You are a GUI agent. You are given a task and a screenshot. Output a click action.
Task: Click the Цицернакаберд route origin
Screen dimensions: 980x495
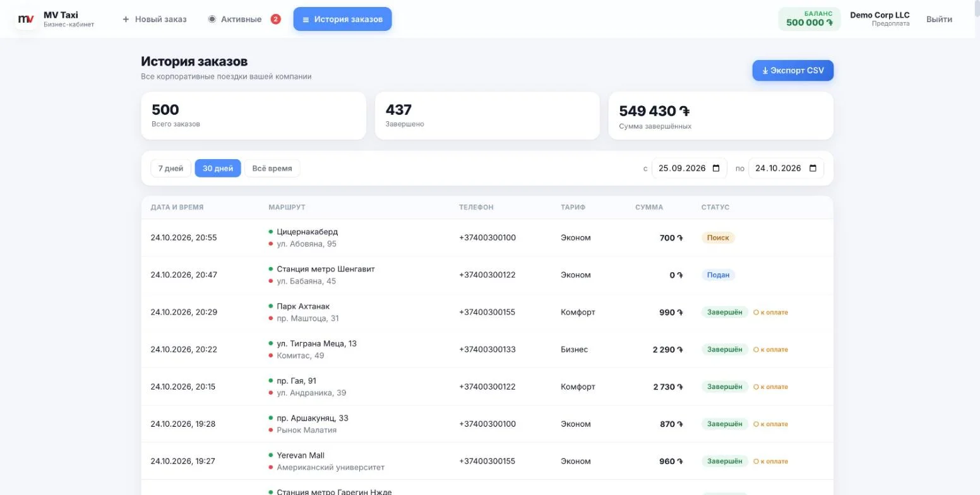tap(307, 232)
